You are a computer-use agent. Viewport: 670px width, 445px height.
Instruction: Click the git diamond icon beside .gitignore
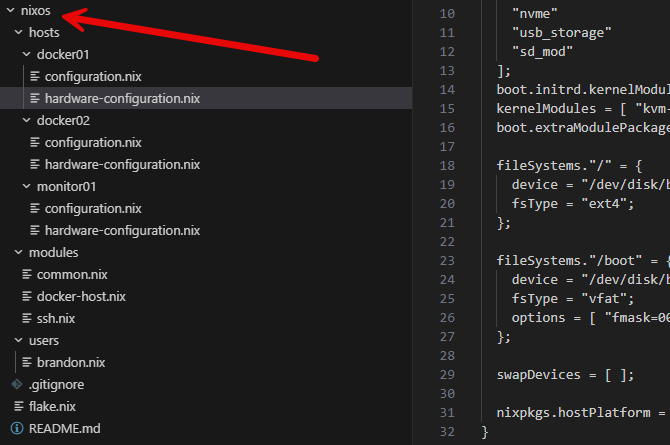point(17,384)
